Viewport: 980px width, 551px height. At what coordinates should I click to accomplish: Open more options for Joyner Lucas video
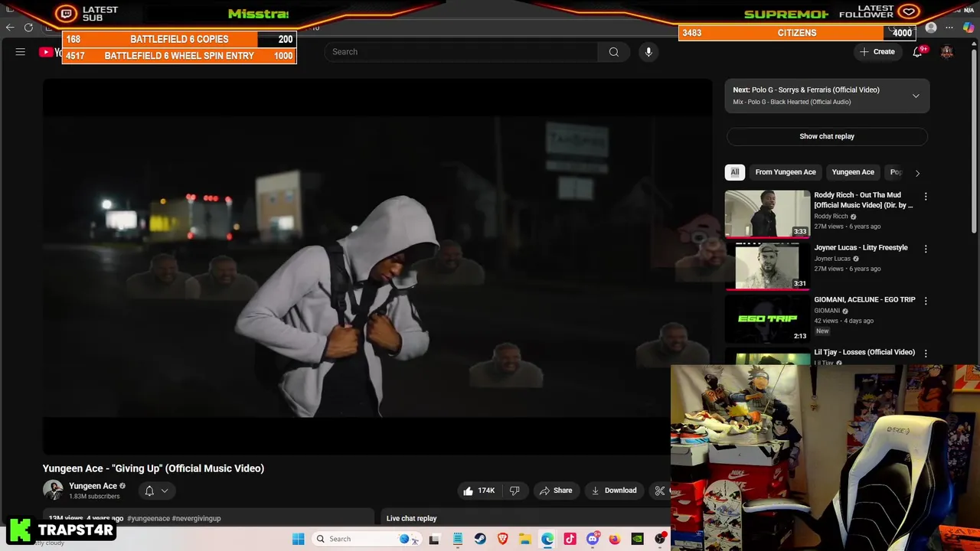(x=926, y=249)
